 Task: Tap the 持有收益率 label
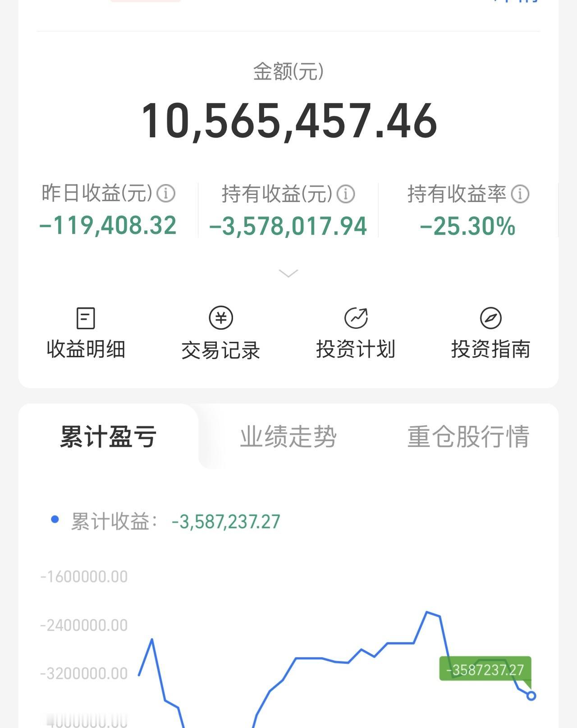coord(457,194)
